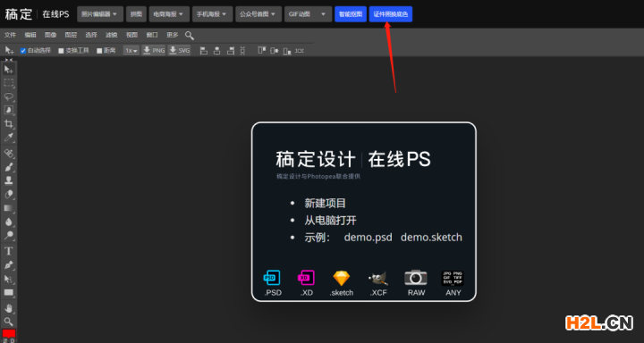The height and width of the screenshot is (343, 644).
Task: Open the 电商海报 dropdown
Action: (169, 14)
